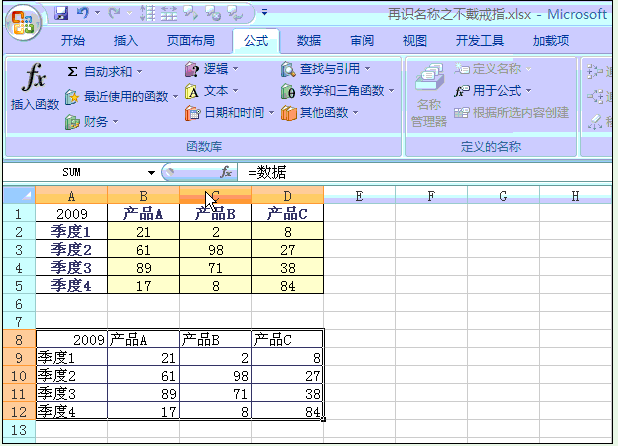This screenshot has height=446, width=618.
Task: Click cell D5 with value 84
Action: pos(287,286)
